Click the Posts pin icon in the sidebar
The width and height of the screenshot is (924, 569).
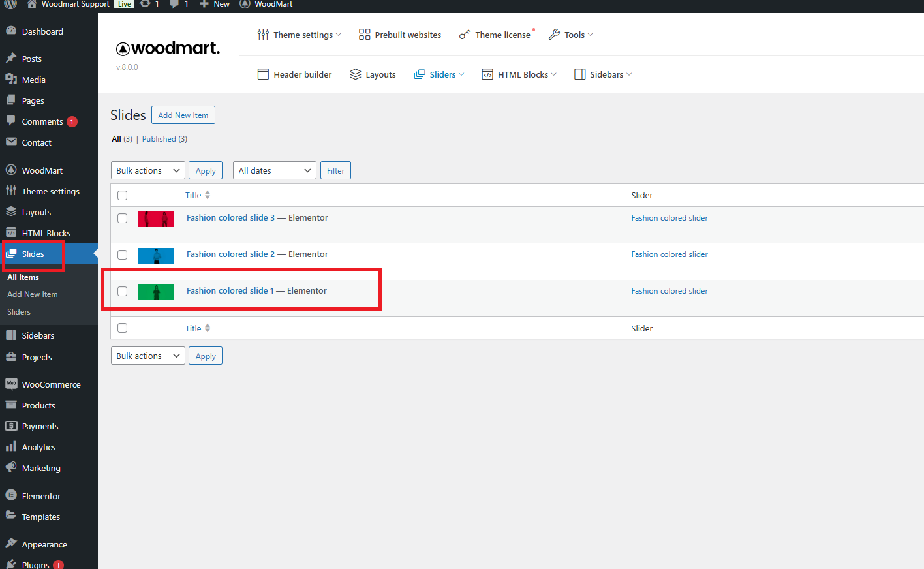pyautogui.click(x=11, y=58)
